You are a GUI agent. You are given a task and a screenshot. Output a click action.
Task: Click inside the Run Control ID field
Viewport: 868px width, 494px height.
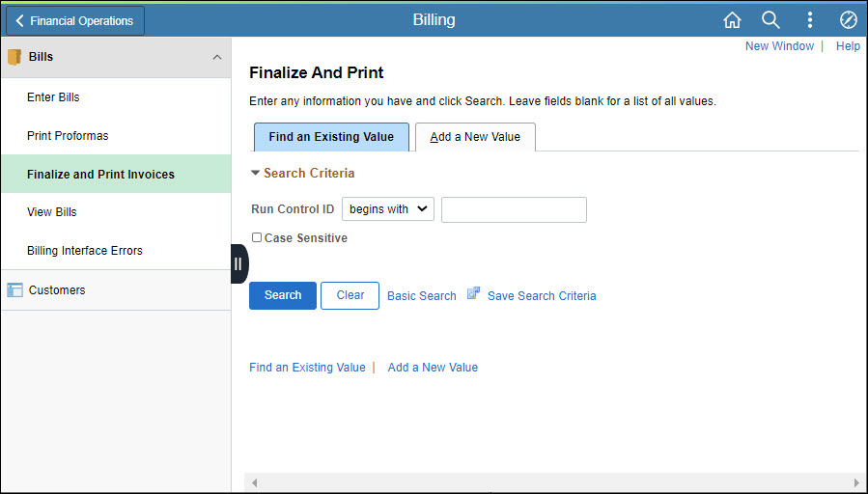(514, 209)
